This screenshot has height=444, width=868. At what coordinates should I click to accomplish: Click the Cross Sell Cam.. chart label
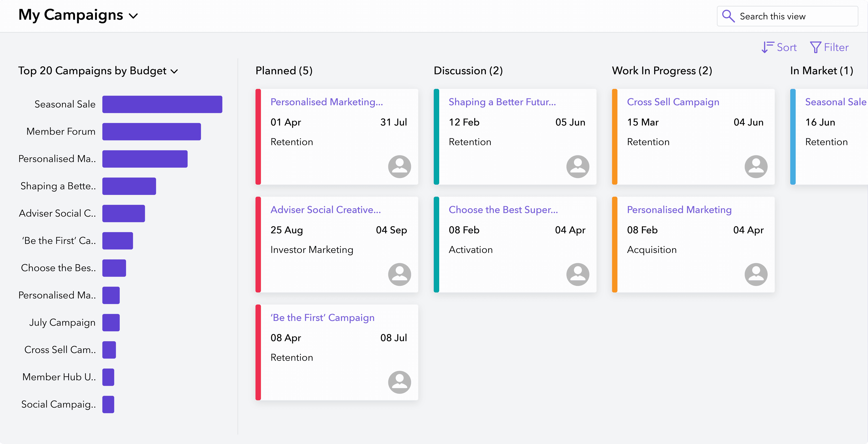click(60, 350)
